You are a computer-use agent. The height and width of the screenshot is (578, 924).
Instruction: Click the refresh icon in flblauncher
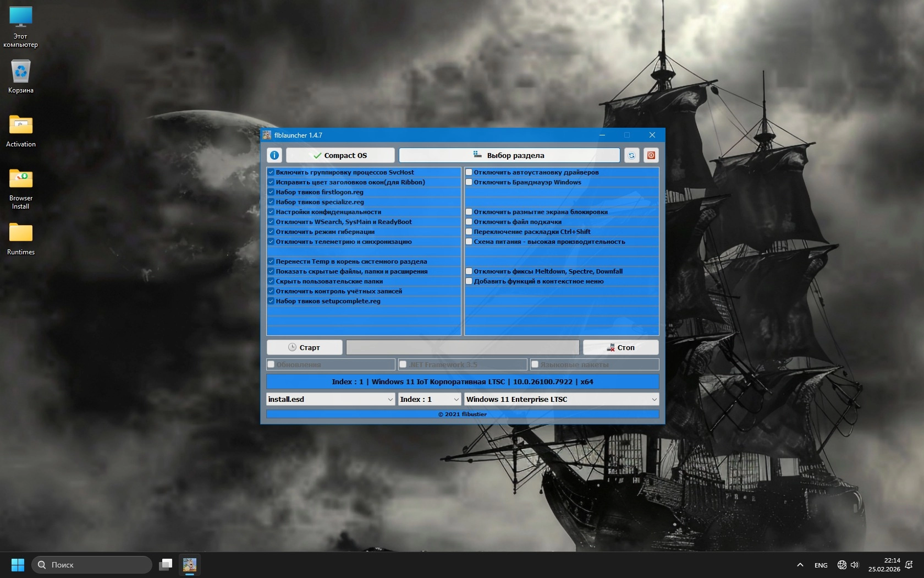click(x=631, y=155)
